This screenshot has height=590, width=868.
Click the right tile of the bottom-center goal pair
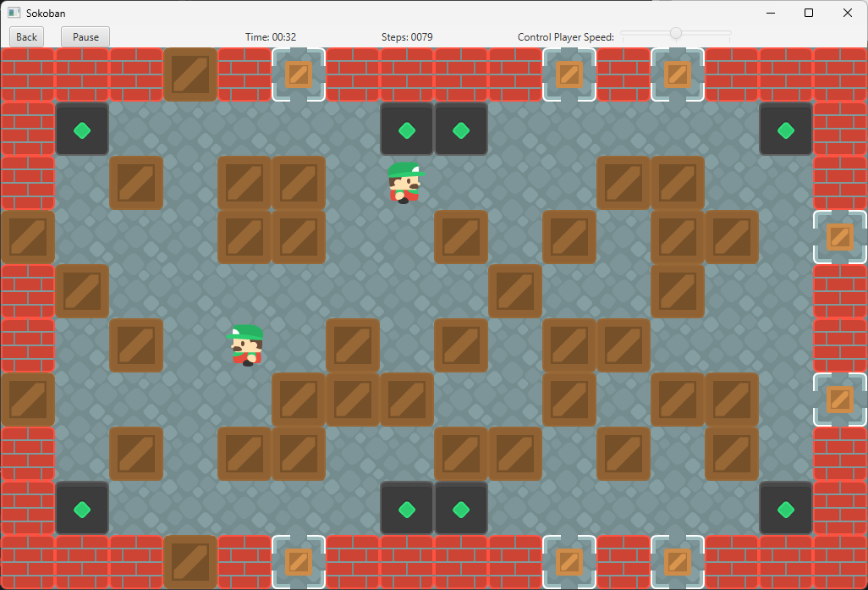coord(461,507)
